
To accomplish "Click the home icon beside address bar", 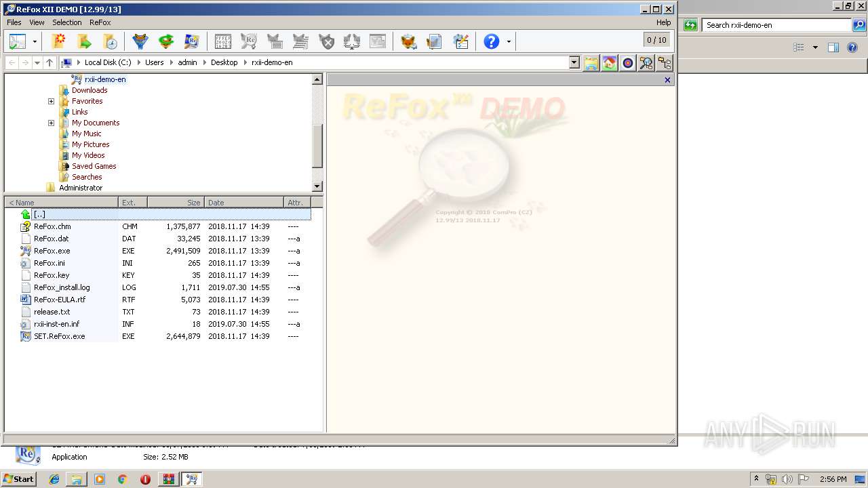I will (610, 63).
